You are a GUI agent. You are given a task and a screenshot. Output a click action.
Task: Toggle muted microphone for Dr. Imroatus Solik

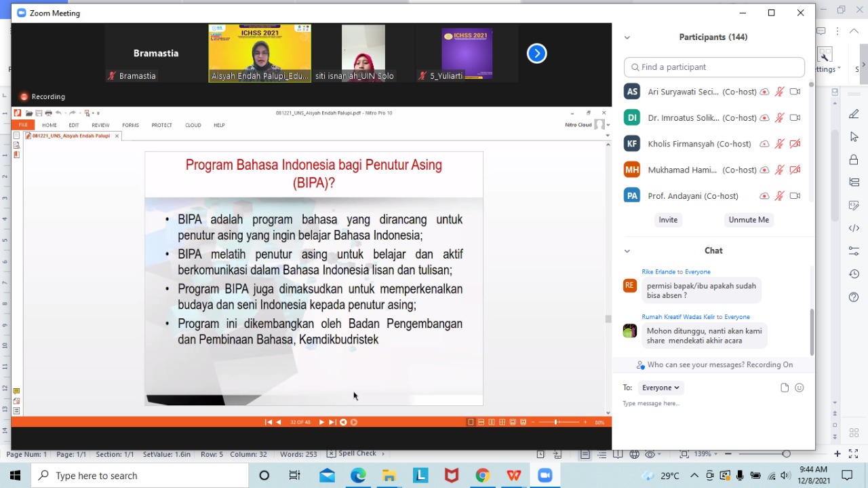click(780, 118)
